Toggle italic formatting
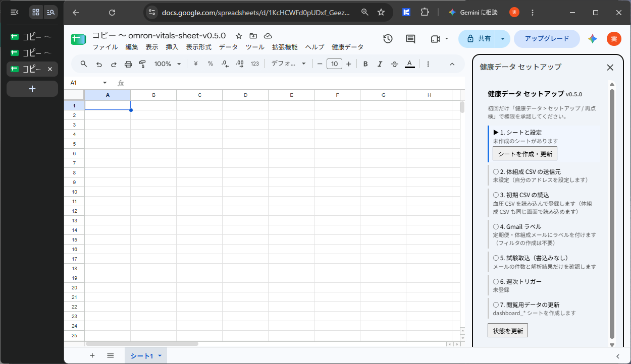Viewport: 631px width, 364px height. click(380, 64)
